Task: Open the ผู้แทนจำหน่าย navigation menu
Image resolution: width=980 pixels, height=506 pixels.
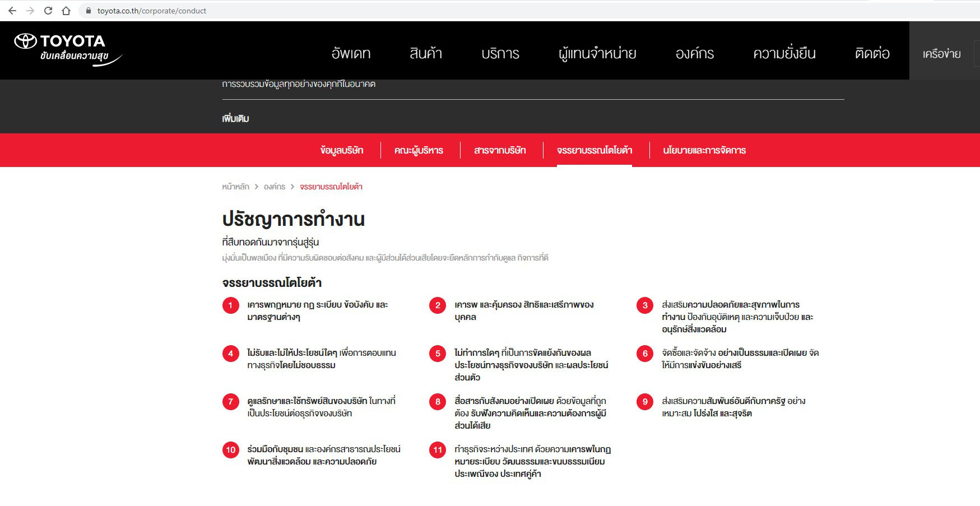Action: click(597, 53)
